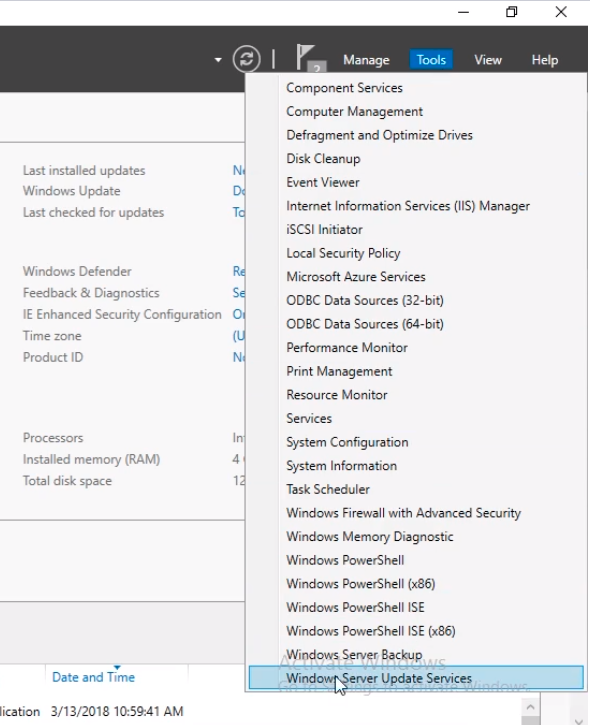Click the Processors label
Screen dimensions: 590x725
[53, 437]
